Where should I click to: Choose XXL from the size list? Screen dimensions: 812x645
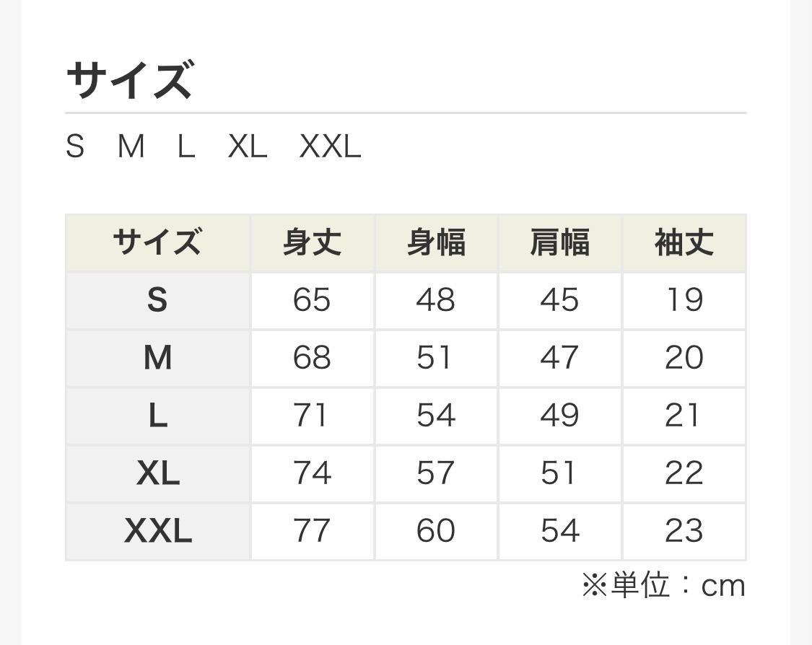pos(330,147)
